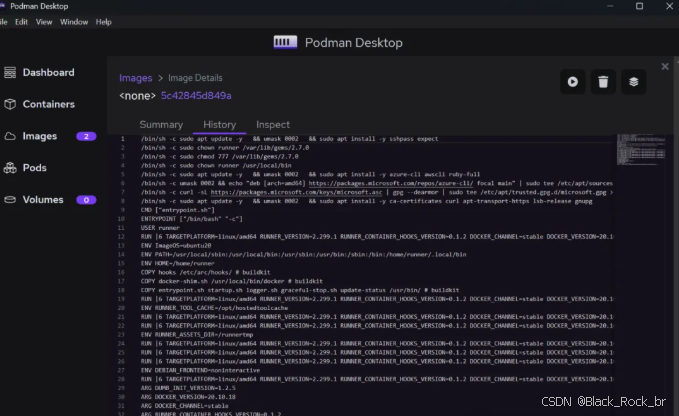
Task: Close the Image Details panel
Action: pos(665,67)
